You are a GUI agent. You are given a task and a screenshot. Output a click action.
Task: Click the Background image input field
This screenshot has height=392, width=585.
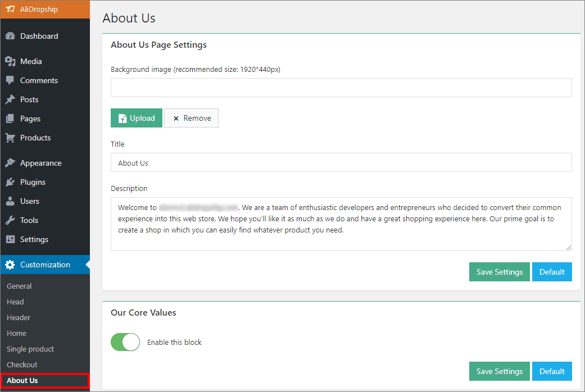(x=341, y=88)
